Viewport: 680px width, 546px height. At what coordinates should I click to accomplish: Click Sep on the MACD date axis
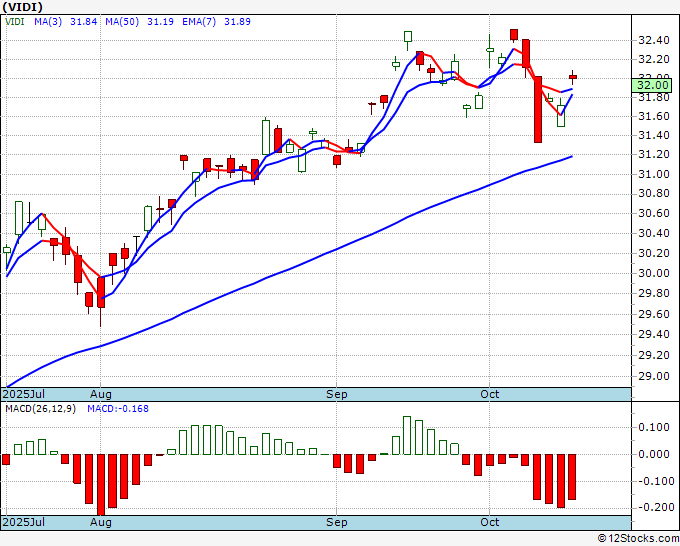337,522
